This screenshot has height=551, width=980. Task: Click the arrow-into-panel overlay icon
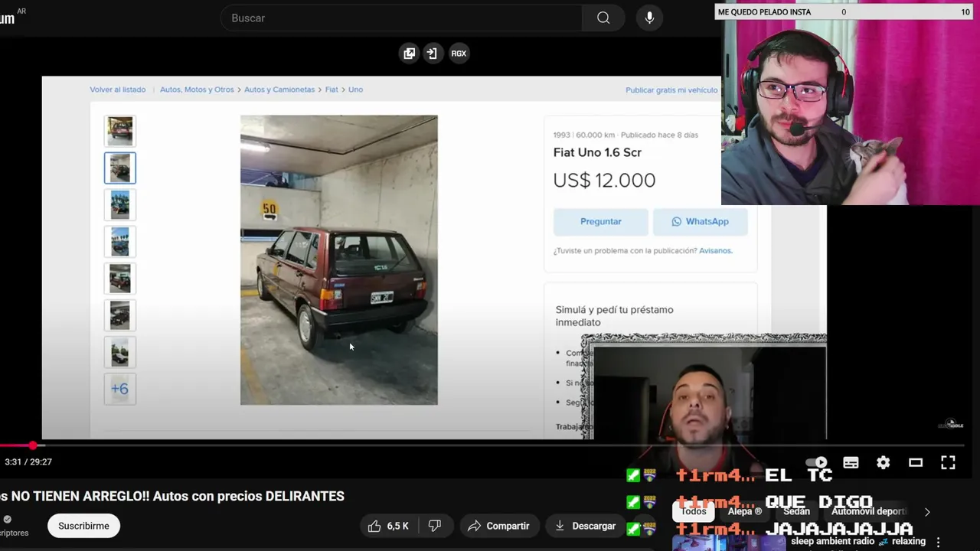coord(432,54)
